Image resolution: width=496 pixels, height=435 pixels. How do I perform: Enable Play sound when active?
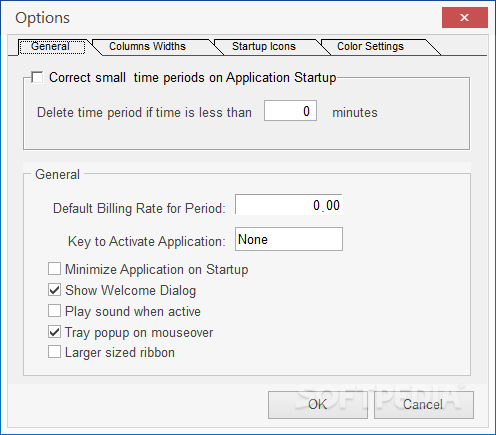[x=54, y=311]
